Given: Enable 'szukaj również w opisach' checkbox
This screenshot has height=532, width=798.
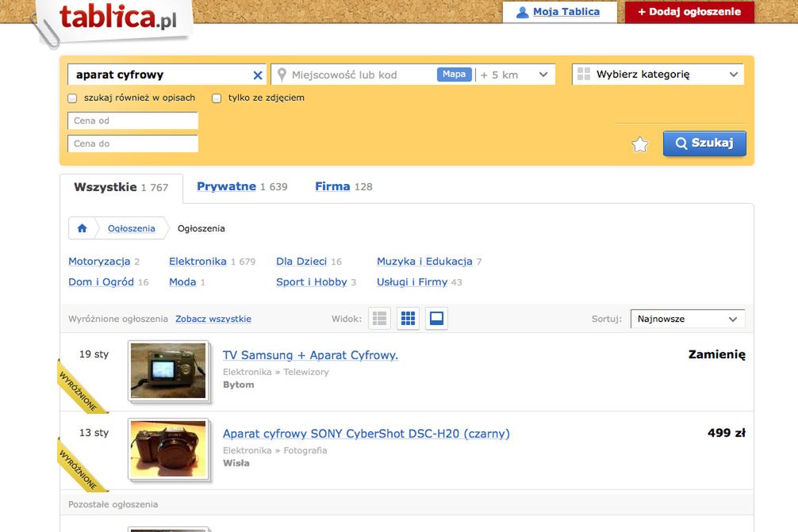Looking at the screenshot, I should click(72, 98).
